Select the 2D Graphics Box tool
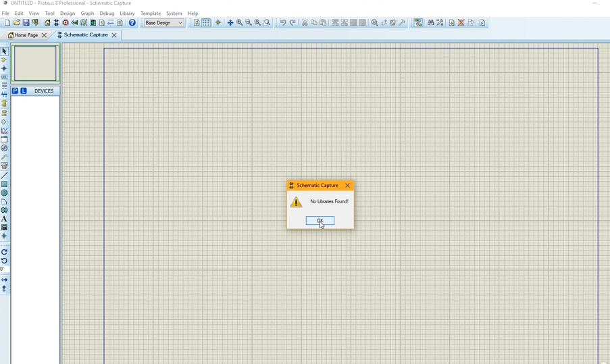Screen dimensions: 610x364 (4, 184)
